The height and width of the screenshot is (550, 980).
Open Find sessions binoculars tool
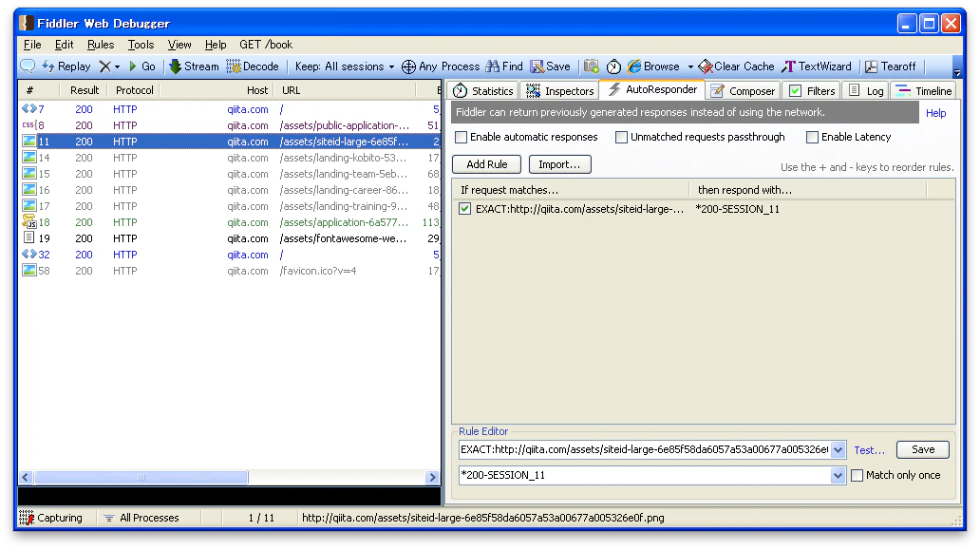point(503,66)
